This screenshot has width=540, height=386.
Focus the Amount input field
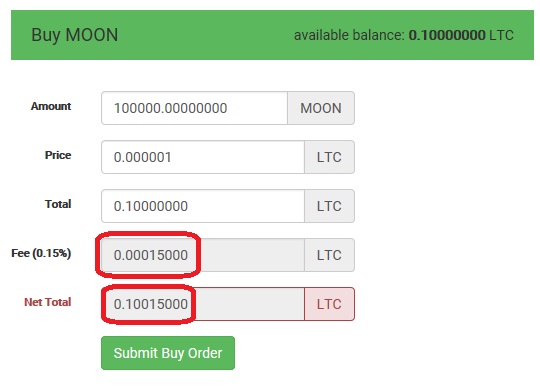tap(195, 108)
